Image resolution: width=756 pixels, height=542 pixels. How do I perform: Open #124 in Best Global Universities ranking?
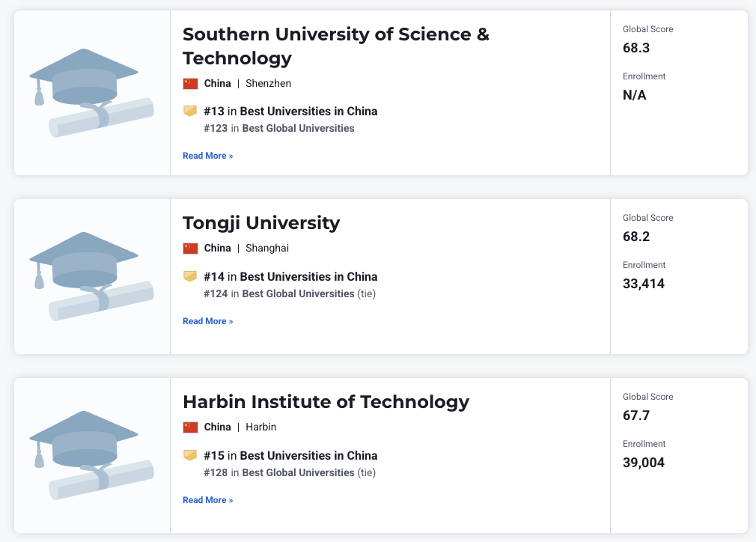pos(297,294)
